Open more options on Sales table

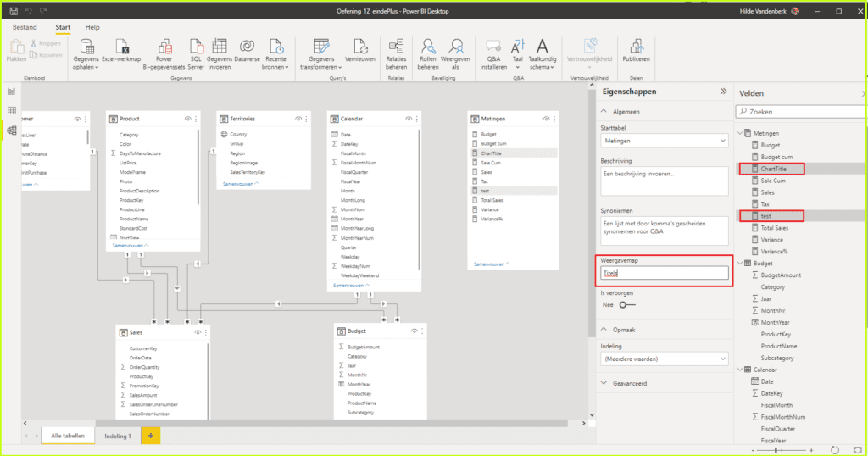point(206,332)
